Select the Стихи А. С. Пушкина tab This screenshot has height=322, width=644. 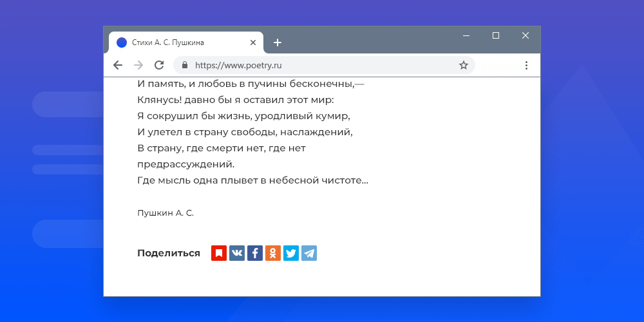[x=186, y=43]
